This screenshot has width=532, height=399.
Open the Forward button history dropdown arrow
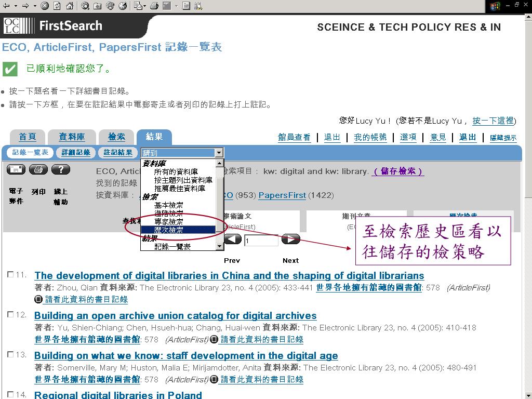pyautogui.click(x=35, y=6)
